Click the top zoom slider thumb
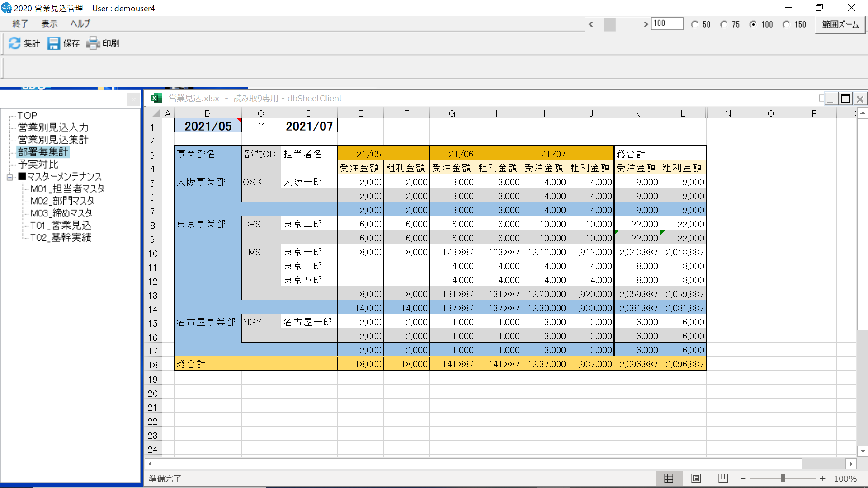 [x=610, y=24]
